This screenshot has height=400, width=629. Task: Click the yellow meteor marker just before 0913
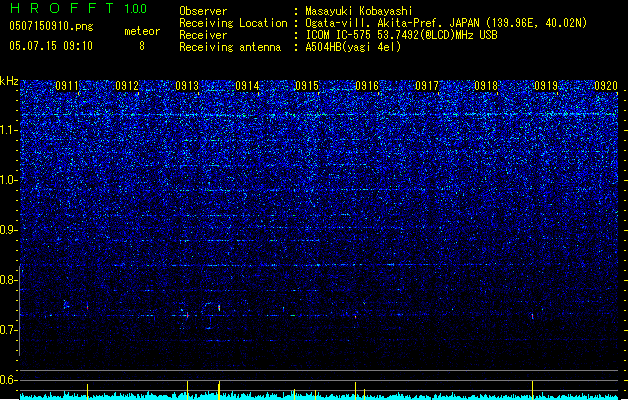pyautogui.click(x=187, y=390)
